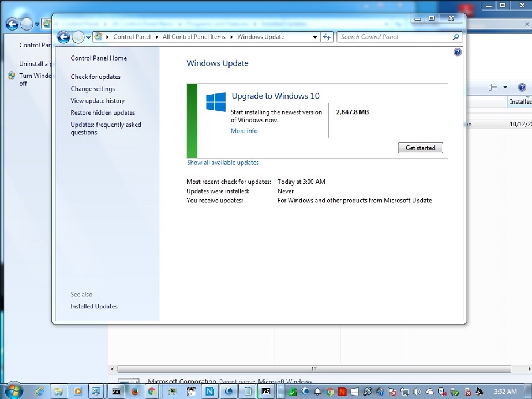
Task: Open help via blue question mark in Windows Update
Action: (x=458, y=52)
